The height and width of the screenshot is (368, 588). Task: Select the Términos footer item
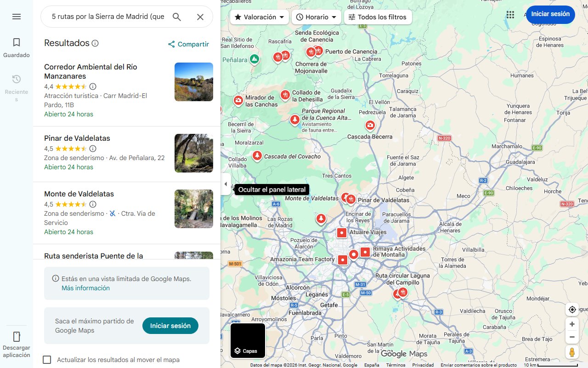(x=396, y=364)
